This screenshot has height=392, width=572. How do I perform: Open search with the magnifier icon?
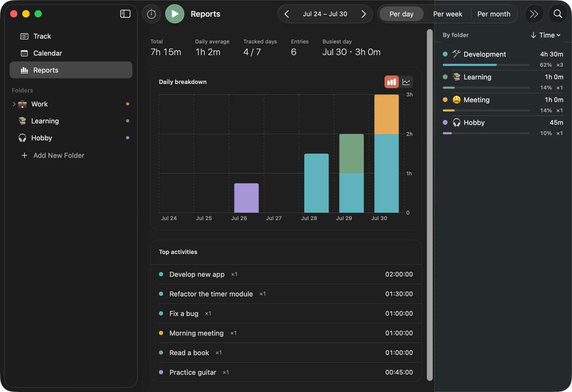point(558,14)
